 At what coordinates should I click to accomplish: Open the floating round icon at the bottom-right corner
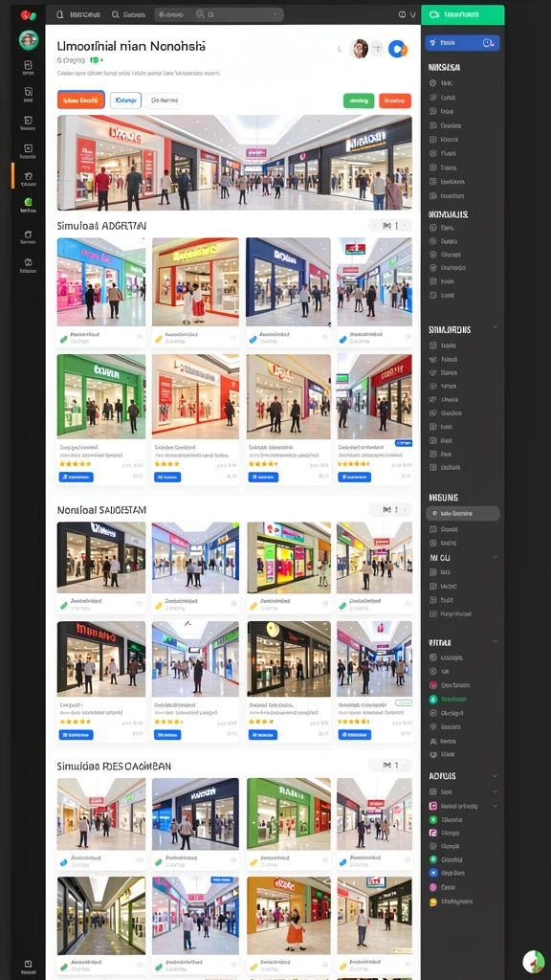[534, 961]
